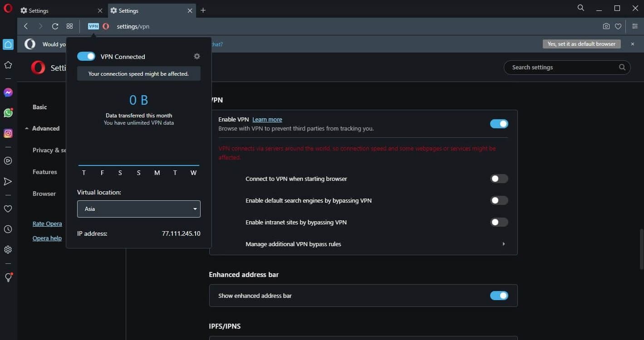The image size is (644, 340).
Task: Dismiss the default browser banner
Action: [x=633, y=44]
